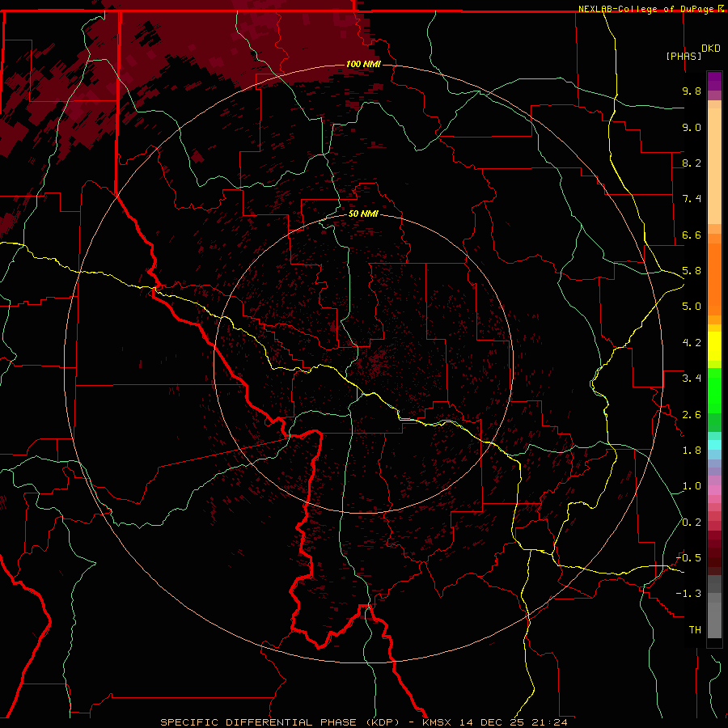728x728 pixels.
Task: Click the 8.2 value on the color scale
Action: tap(692, 163)
